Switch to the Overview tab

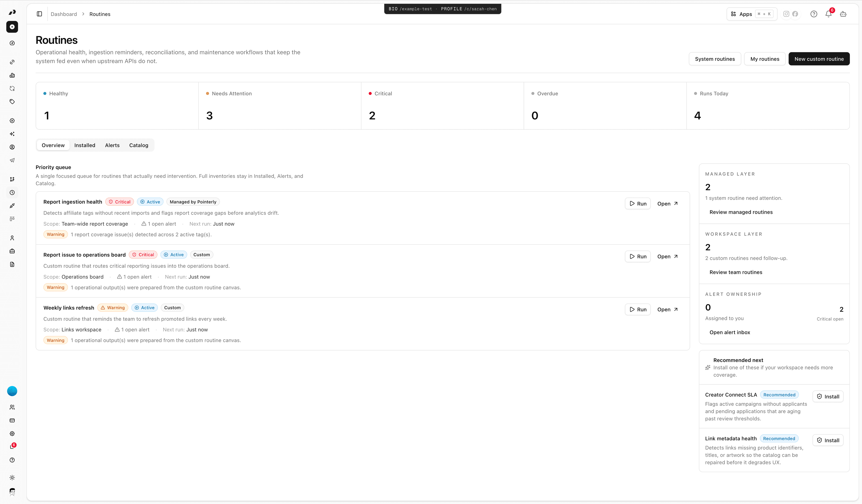click(53, 145)
